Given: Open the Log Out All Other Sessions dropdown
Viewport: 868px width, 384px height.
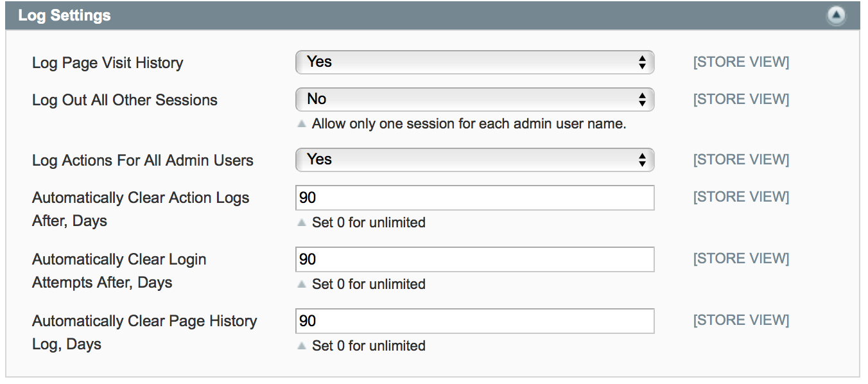Looking at the screenshot, I should click(x=474, y=100).
